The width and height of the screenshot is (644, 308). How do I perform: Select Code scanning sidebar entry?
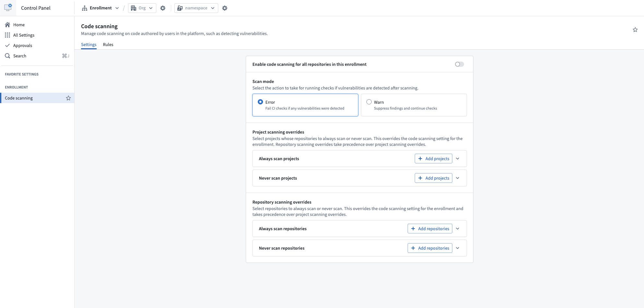click(x=37, y=98)
